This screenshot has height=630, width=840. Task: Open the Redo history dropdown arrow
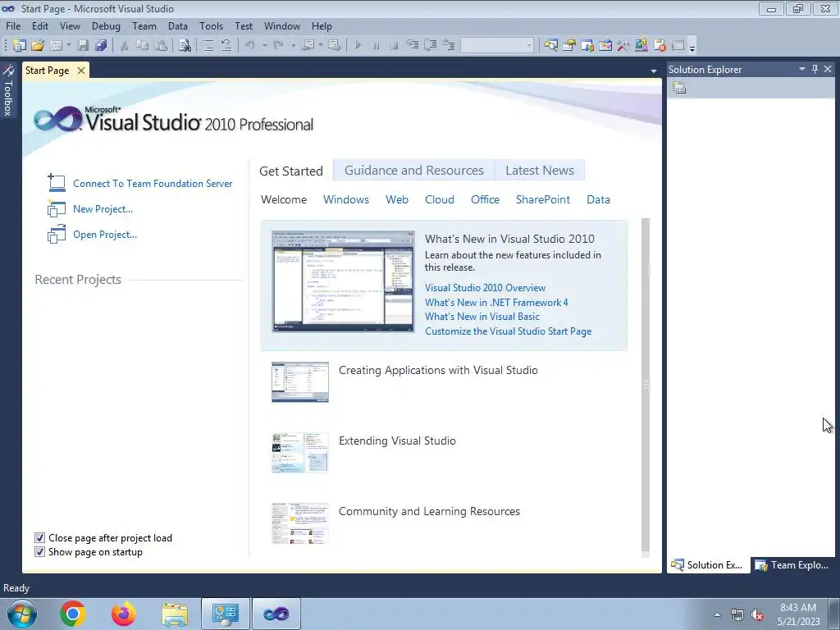point(293,46)
